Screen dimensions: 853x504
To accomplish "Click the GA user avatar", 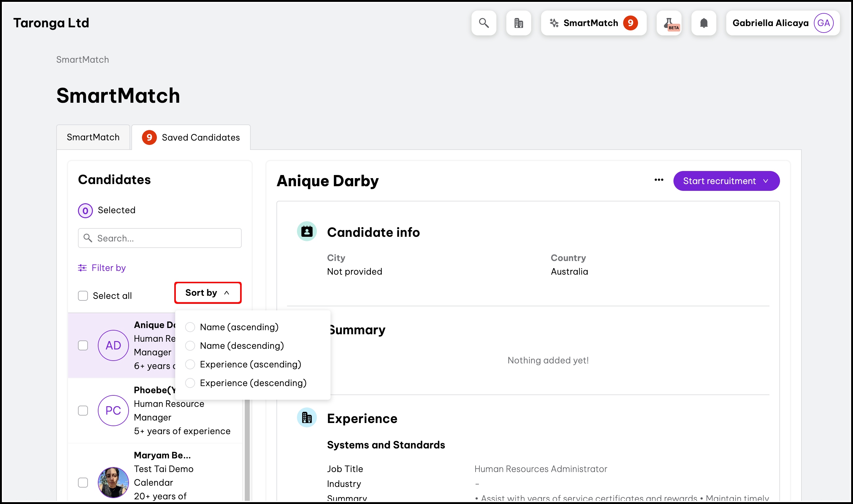I will click(x=823, y=23).
